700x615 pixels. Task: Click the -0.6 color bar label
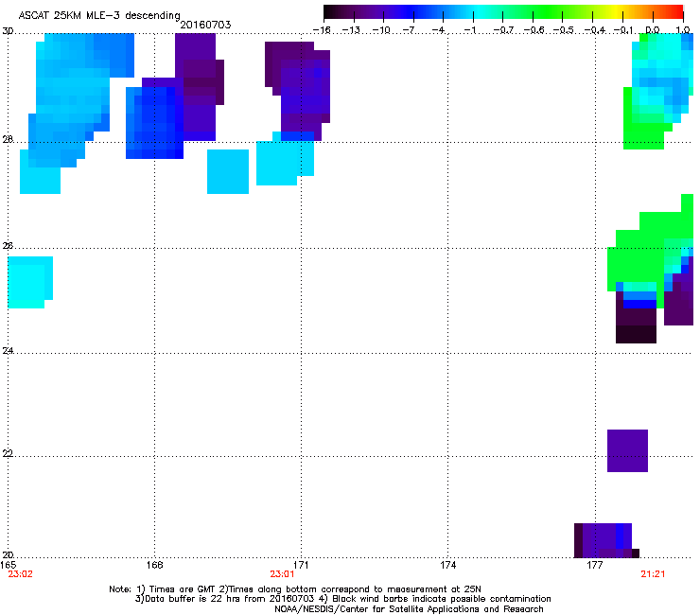534,30
